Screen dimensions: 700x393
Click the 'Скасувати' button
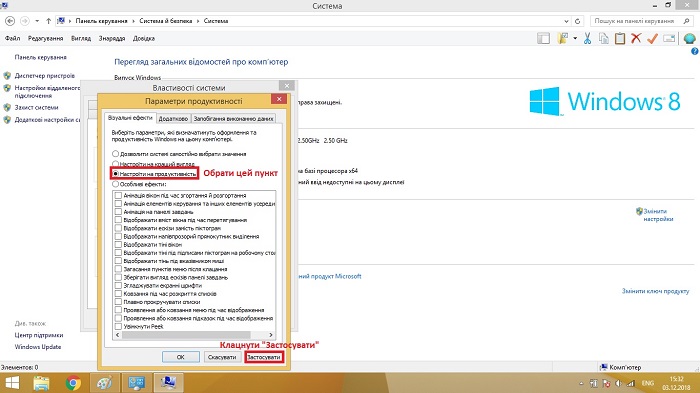(x=222, y=357)
